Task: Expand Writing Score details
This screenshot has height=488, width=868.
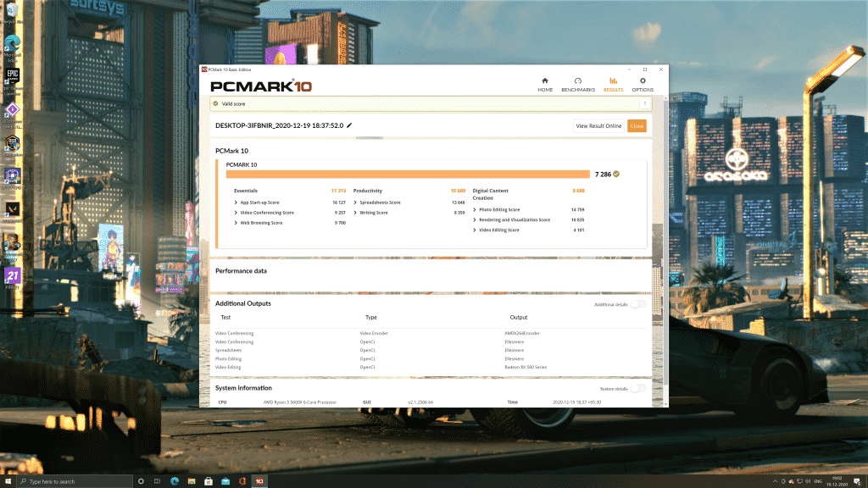Action: click(355, 213)
